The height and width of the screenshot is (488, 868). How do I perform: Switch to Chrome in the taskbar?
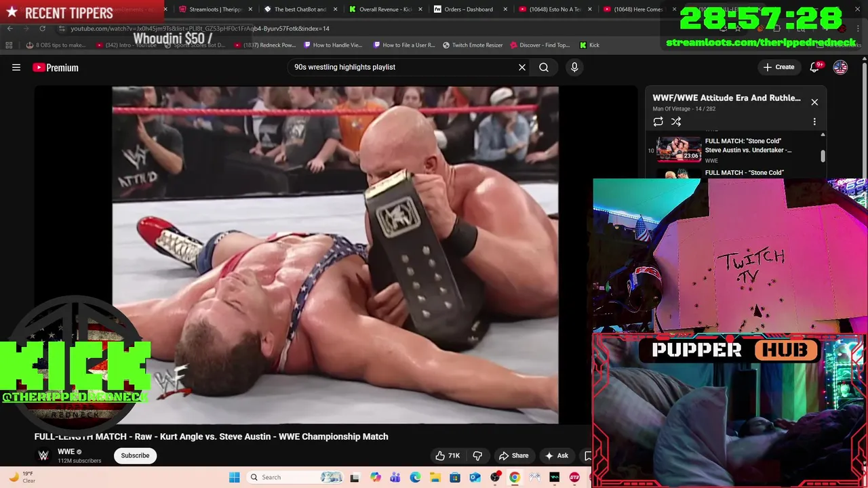(x=515, y=477)
